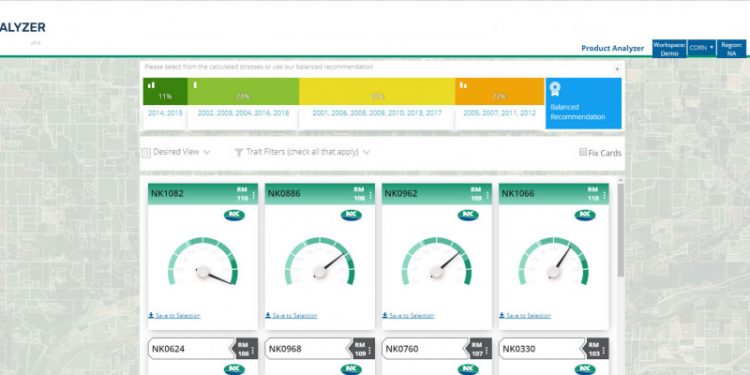Click the view icon beside Desired View
The width and height of the screenshot is (750, 375).
tap(146, 153)
